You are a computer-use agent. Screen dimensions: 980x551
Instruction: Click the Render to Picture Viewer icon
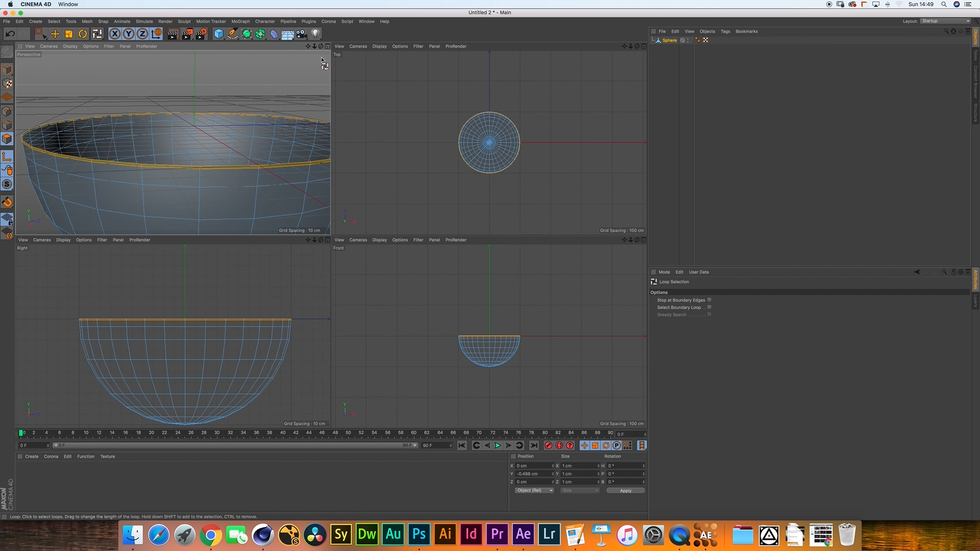[187, 34]
